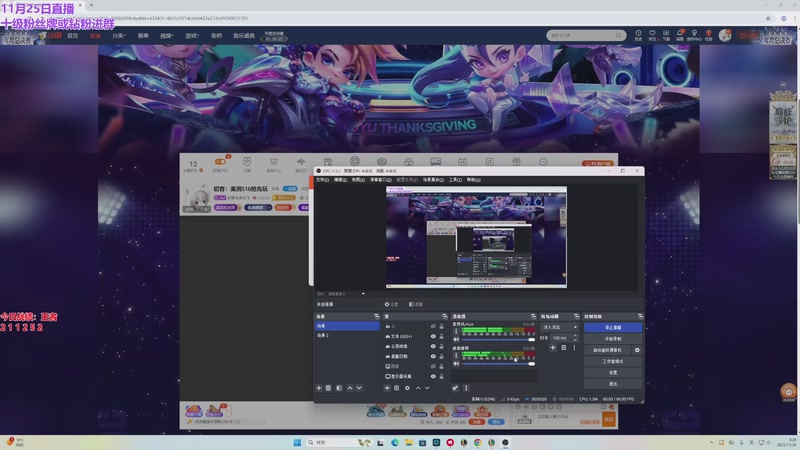Add a new scene in OBS Scenes panel
This screenshot has width=800, height=450.
point(319,388)
